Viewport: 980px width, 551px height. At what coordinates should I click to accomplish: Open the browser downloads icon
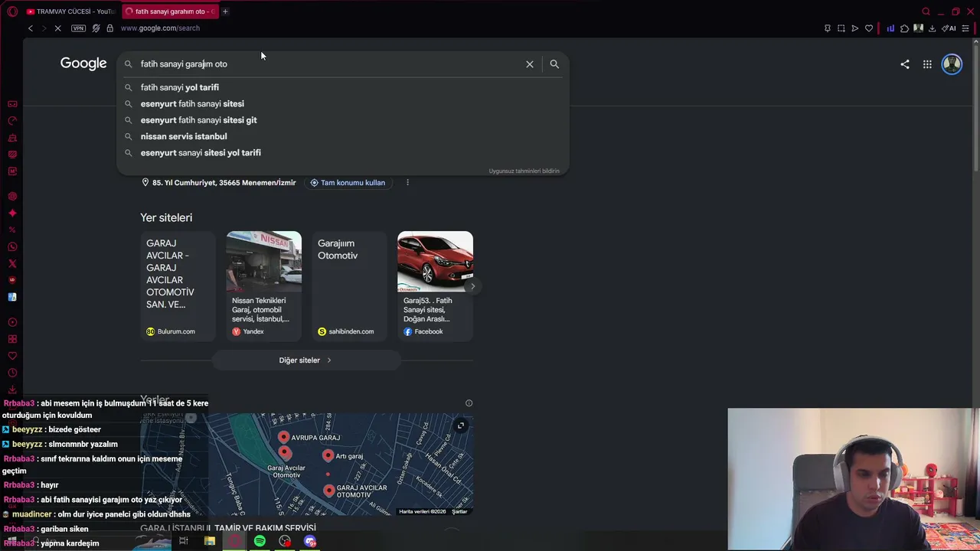tap(933, 28)
